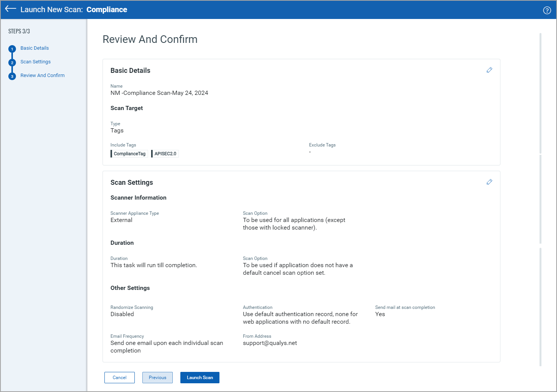557x392 pixels.
Task: Click the Authentication value text
Action: pyautogui.click(x=300, y=318)
